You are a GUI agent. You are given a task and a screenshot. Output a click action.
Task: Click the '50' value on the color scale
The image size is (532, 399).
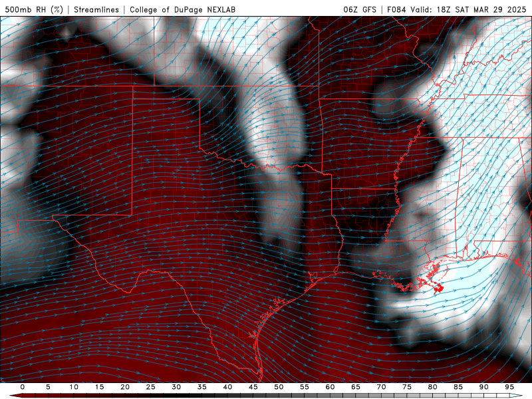tap(279, 387)
